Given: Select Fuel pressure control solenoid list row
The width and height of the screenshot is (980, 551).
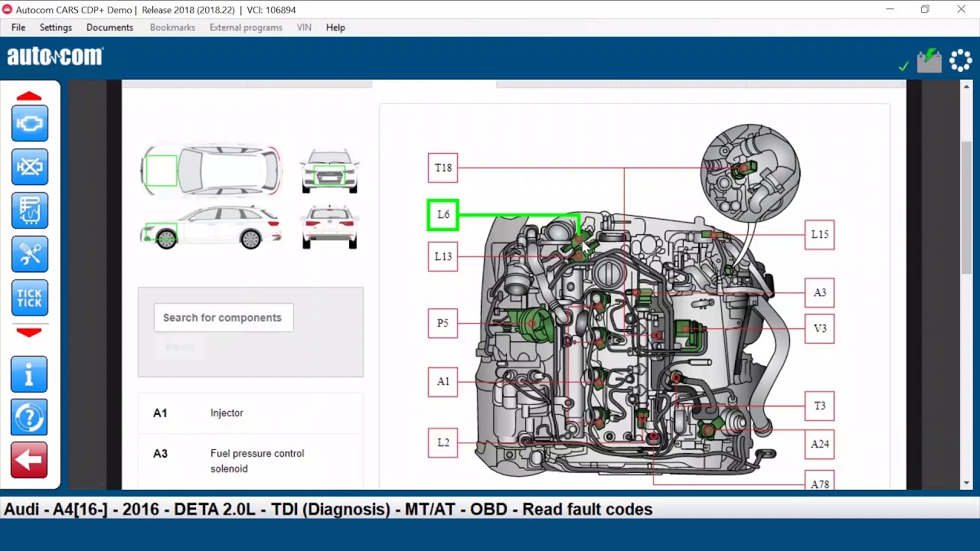Looking at the screenshot, I should (250, 461).
